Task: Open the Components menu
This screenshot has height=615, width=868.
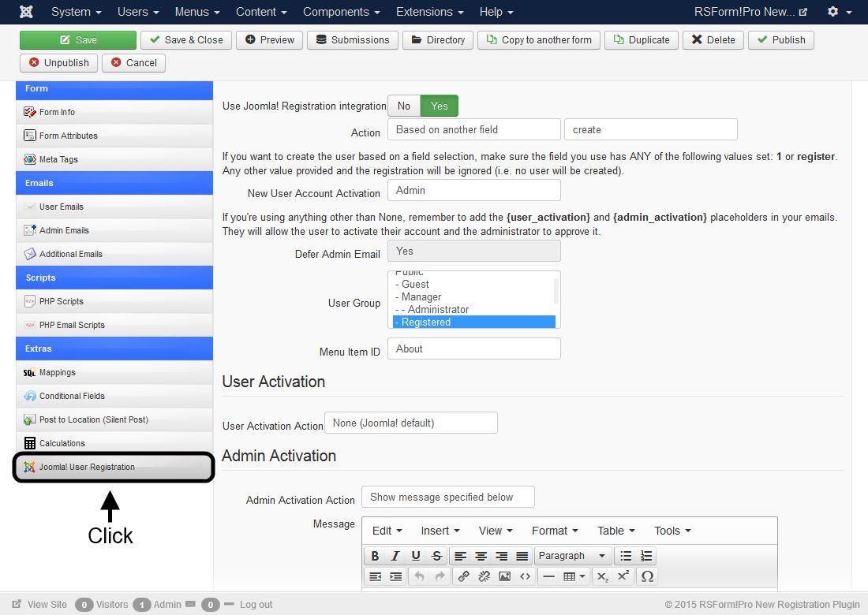Action: click(x=341, y=12)
